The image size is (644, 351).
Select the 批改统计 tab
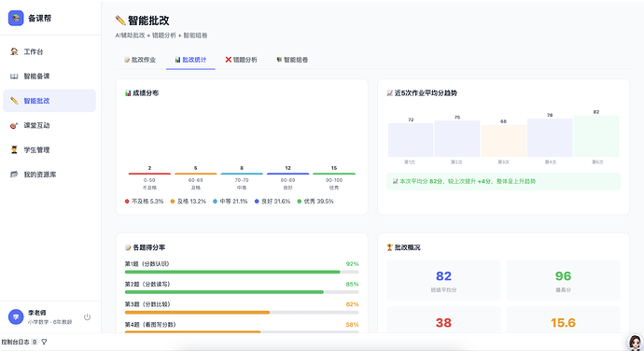(x=190, y=60)
